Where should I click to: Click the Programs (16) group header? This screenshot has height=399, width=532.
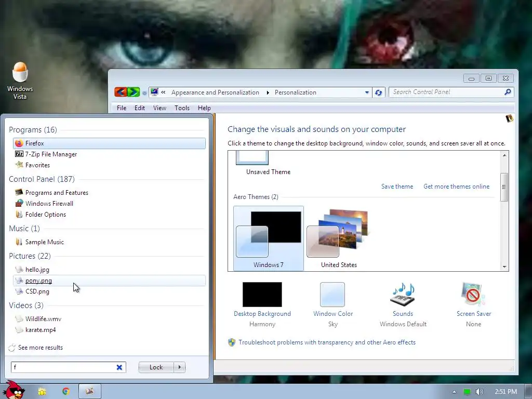[x=33, y=129]
